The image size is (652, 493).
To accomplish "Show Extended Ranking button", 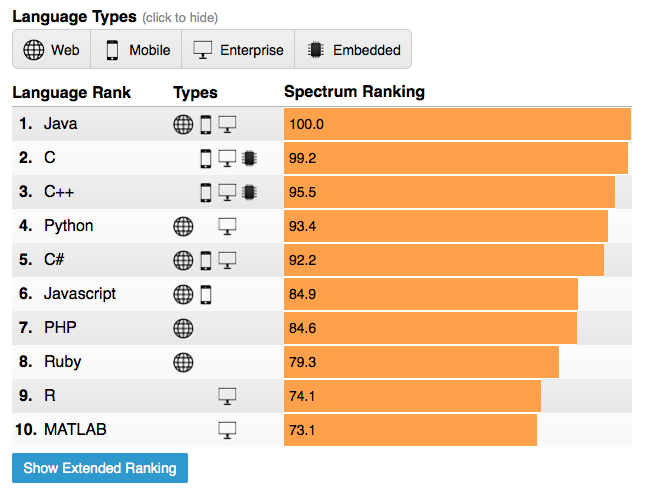I will (x=100, y=468).
